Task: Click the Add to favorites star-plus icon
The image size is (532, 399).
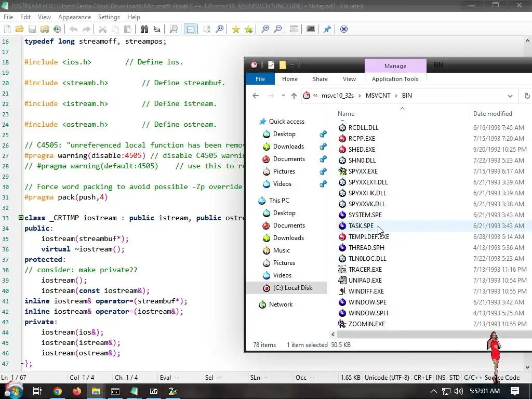Action: (248, 29)
